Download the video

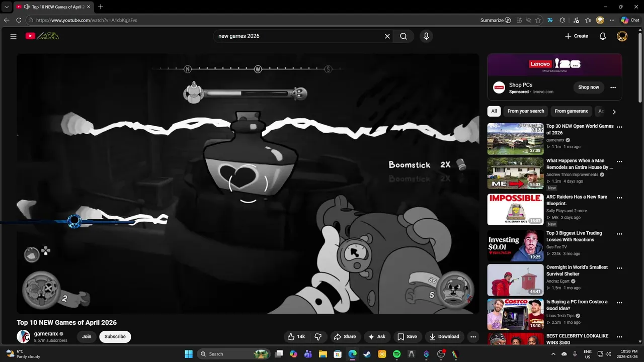click(x=444, y=337)
